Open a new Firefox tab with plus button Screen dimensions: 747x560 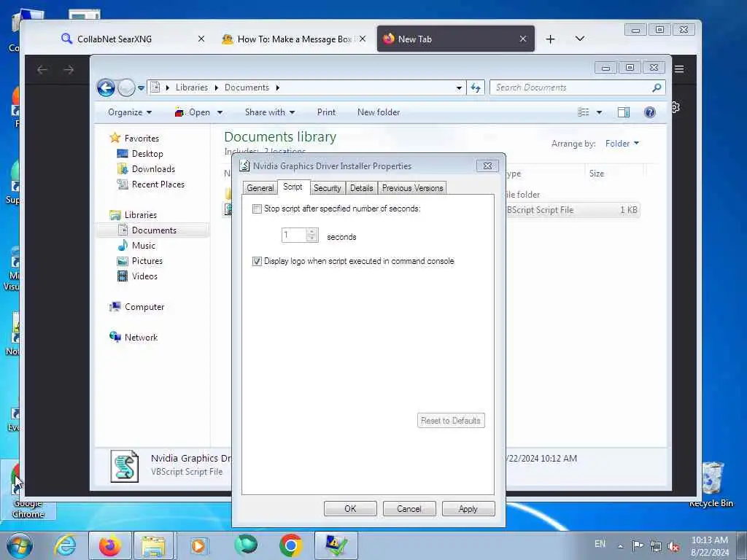[550, 39]
